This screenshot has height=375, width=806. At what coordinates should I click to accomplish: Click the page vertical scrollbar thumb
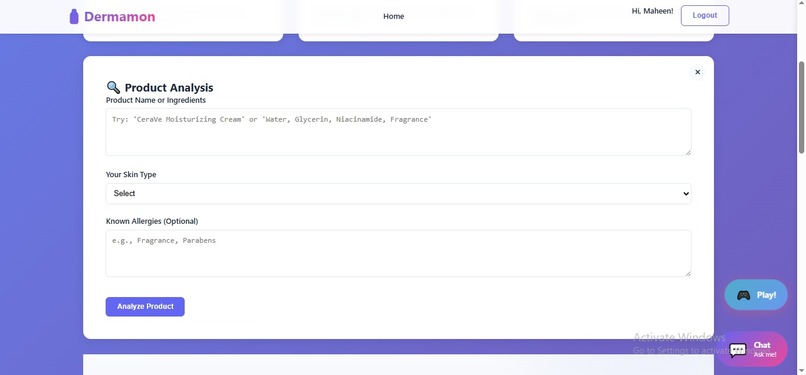801,107
